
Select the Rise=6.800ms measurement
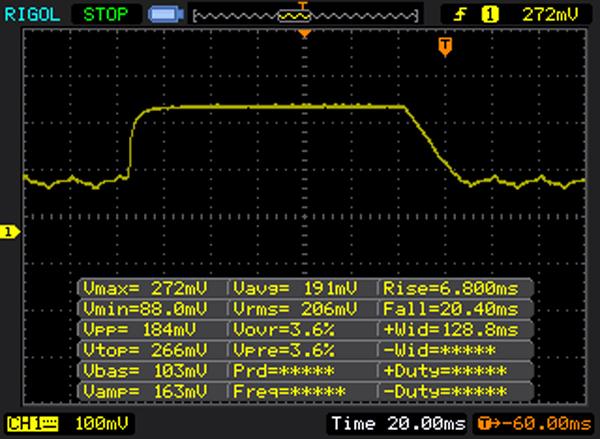coord(456,288)
